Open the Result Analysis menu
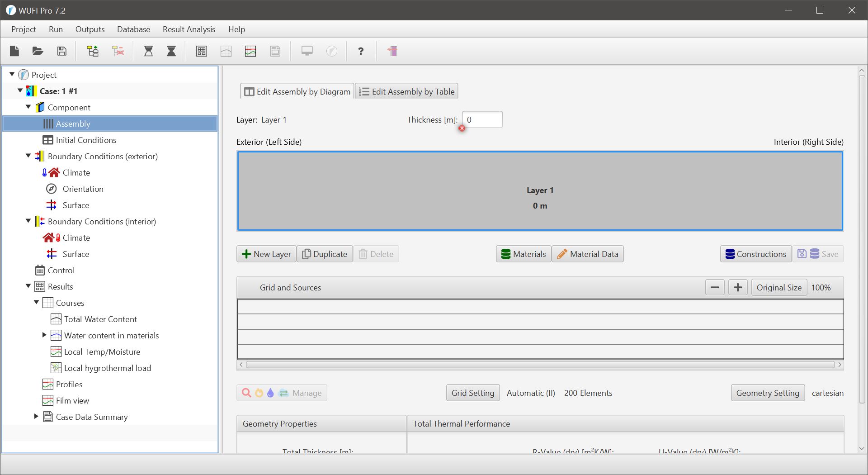 [x=189, y=29]
